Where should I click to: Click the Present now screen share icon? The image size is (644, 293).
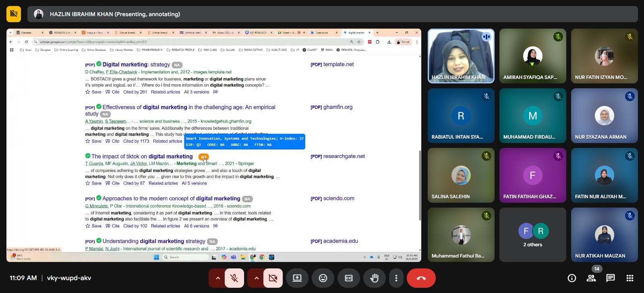297,278
